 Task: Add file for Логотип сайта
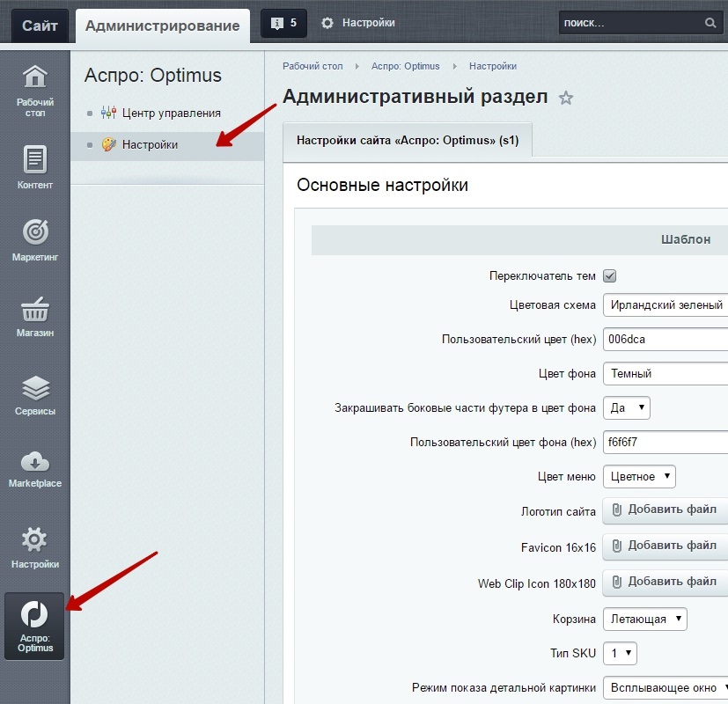click(665, 510)
